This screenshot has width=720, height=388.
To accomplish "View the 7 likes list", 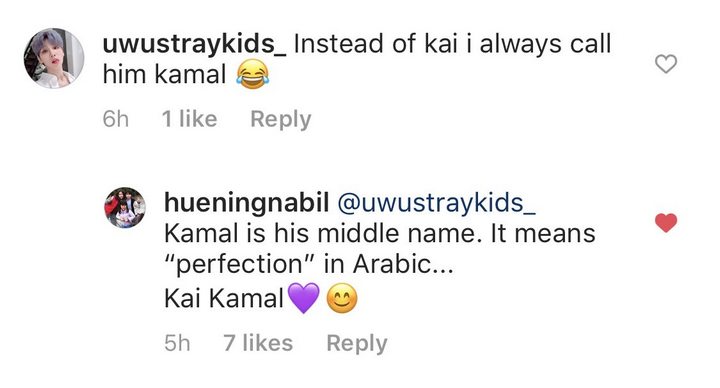I will pos(258,343).
